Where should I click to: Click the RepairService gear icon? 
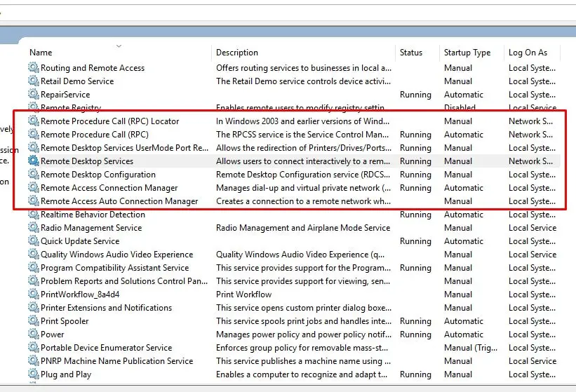[34, 95]
